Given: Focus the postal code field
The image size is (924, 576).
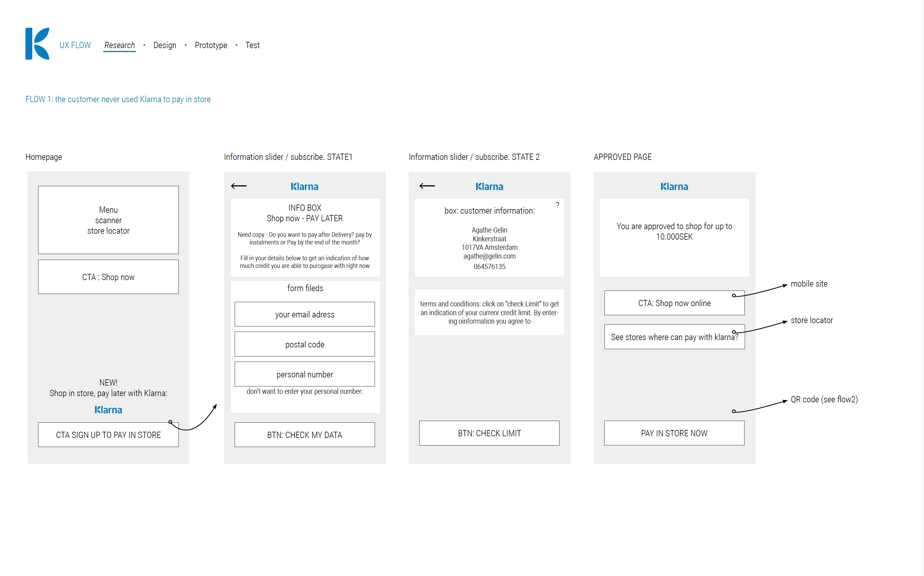Looking at the screenshot, I should coord(305,344).
